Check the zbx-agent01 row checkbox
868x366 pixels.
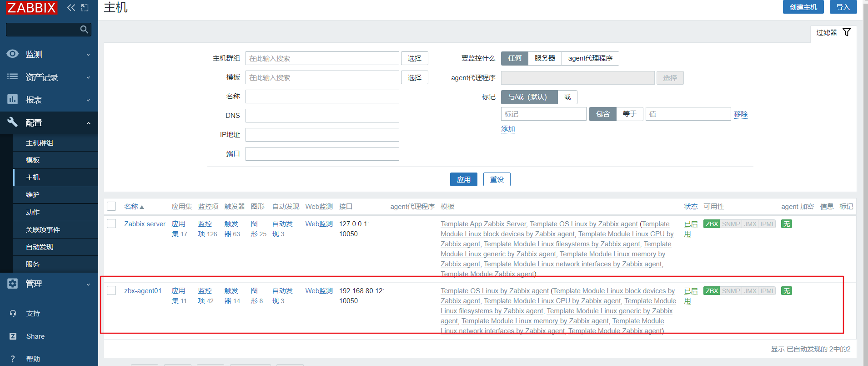click(x=111, y=290)
